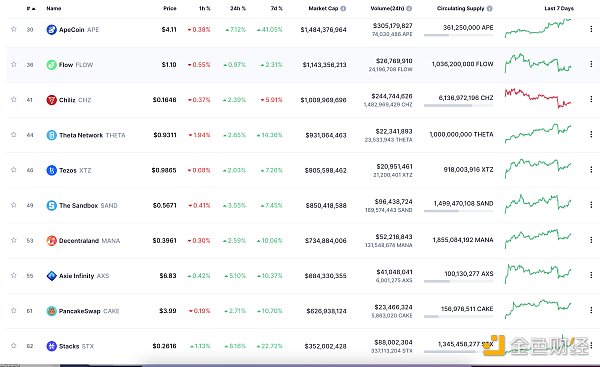The image size is (600, 367).
Task: Open Market Cap info tooltip icon
Action: click(343, 8)
